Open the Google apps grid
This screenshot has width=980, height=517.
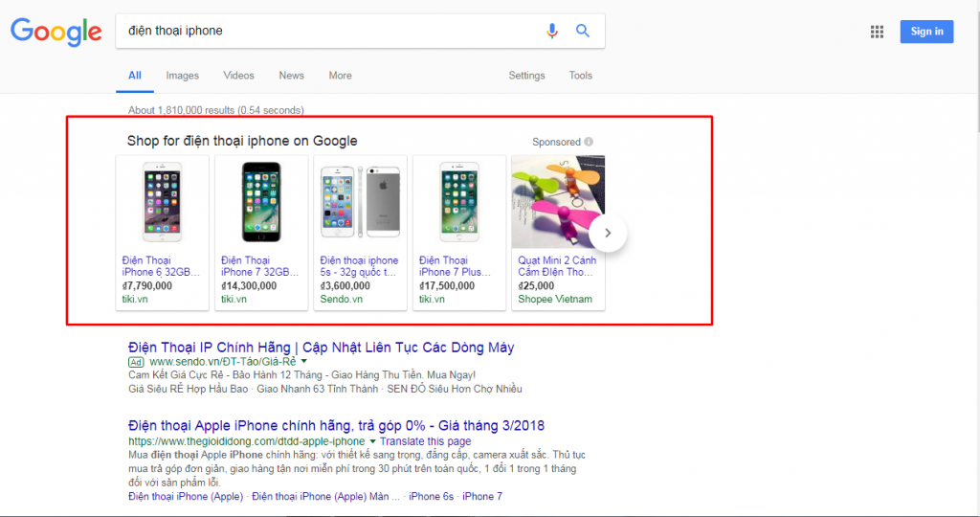(x=877, y=32)
